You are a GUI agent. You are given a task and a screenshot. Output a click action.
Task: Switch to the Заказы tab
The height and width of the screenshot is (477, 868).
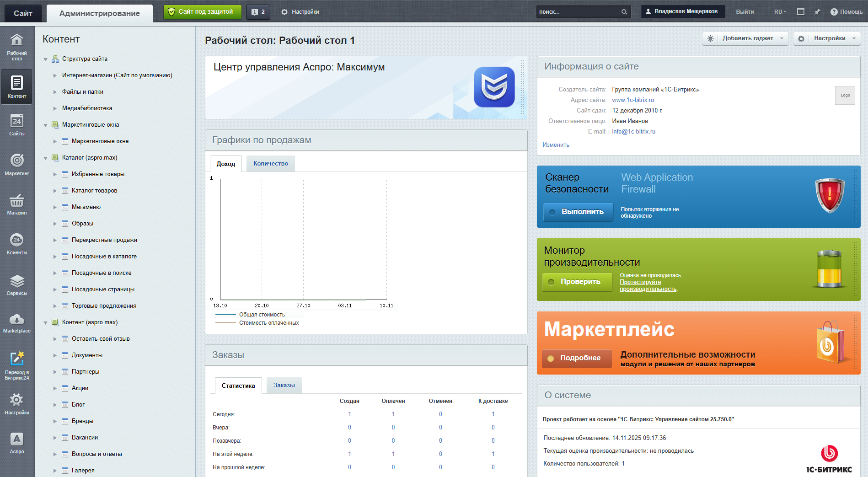[x=284, y=386]
